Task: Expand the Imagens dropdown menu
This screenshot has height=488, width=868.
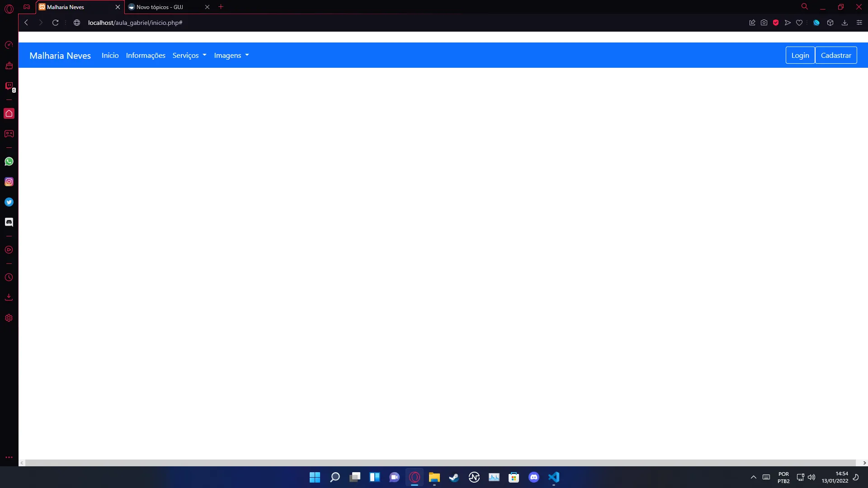Action: click(x=231, y=55)
